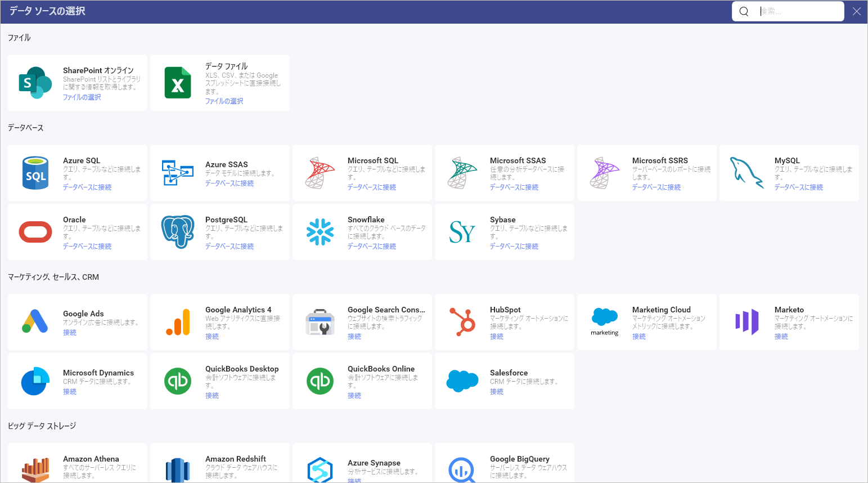Click PostgreSQL connect to database link
This screenshot has width=868, height=483.
[x=230, y=247]
